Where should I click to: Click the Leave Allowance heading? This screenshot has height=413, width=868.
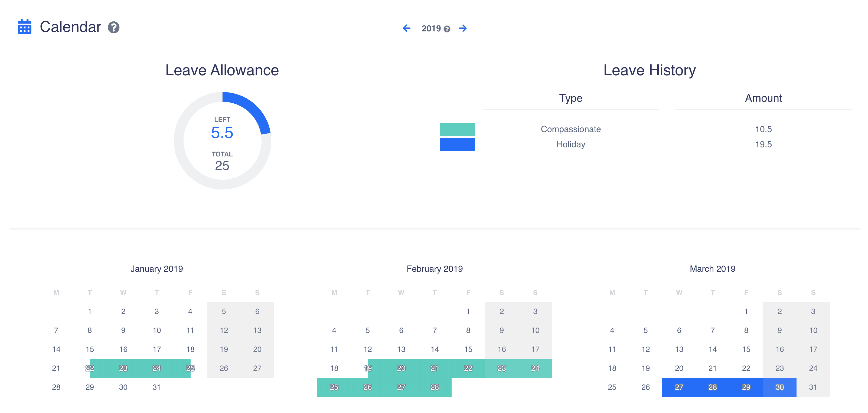click(222, 70)
